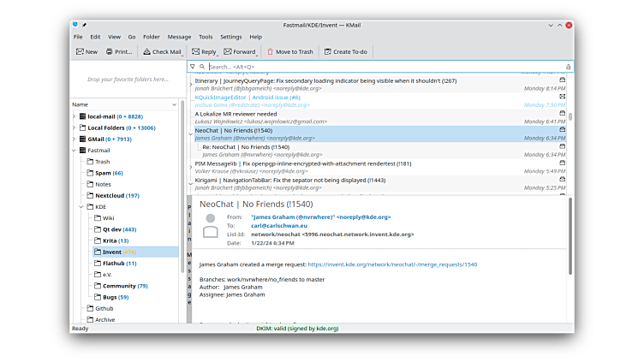Open the merge request link in message
The image size is (644, 362).
tap(391, 264)
